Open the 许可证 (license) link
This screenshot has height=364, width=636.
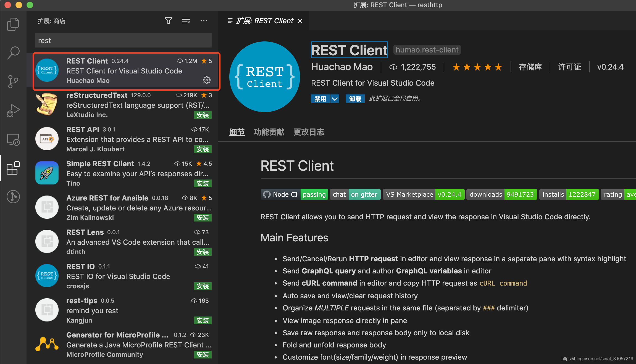point(570,67)
